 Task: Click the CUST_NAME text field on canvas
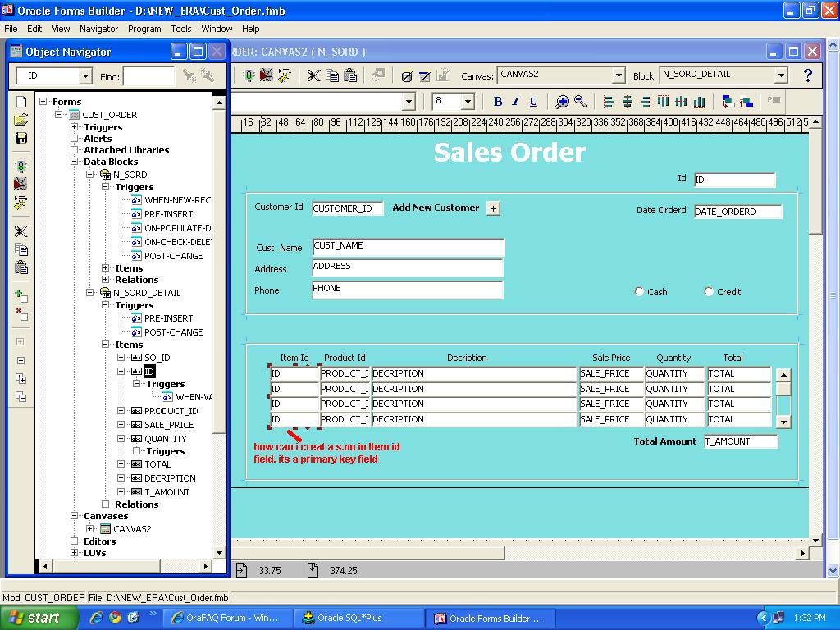(408, 246)
